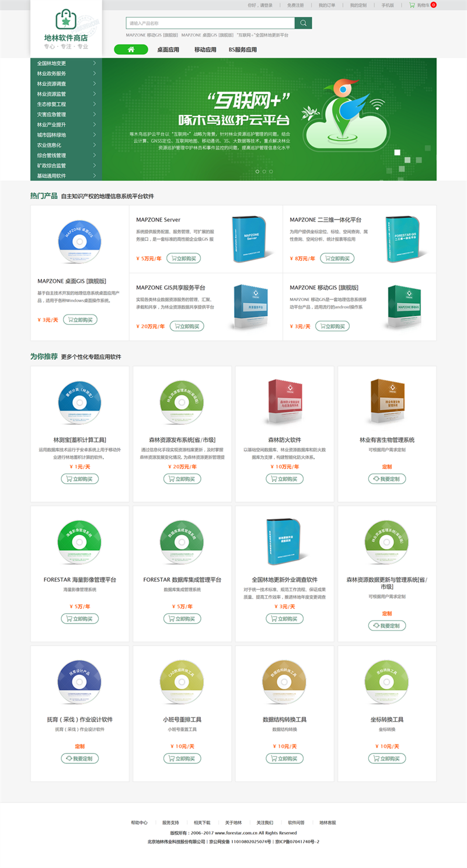The width and height of the screenshot is (467, 868).
Task: Buy MAPZONE Server via 立即购买
Action: pyautogui.click(x=184, y=258)
